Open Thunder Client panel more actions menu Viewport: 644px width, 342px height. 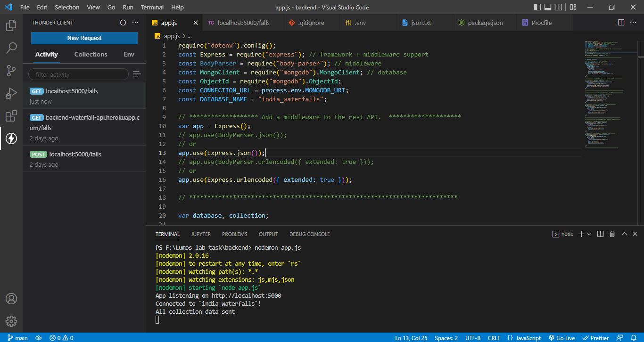coord(136,23)
